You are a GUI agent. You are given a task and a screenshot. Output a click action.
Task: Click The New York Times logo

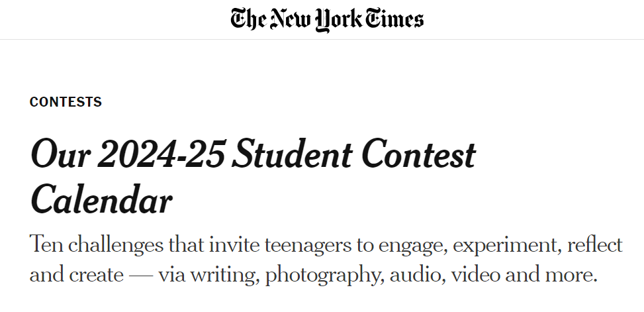coord(327,20)
